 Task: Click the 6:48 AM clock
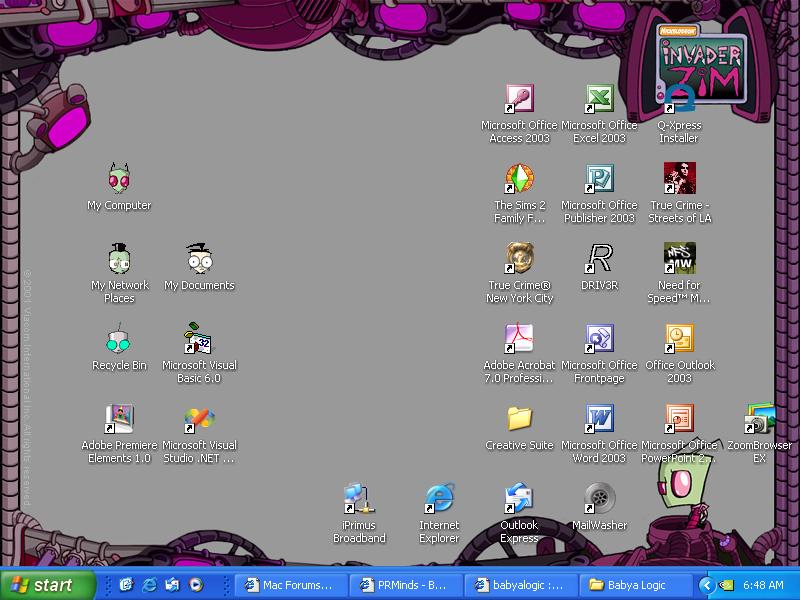pyautogui.click(x=763, y=585)
